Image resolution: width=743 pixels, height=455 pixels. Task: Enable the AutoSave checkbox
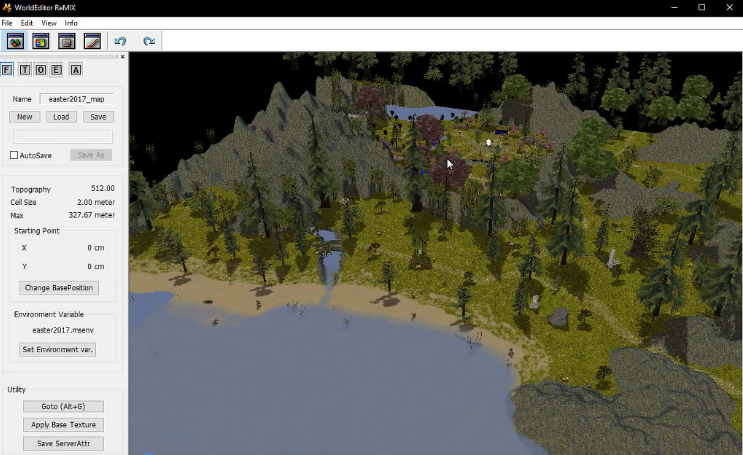pos(14,155)
